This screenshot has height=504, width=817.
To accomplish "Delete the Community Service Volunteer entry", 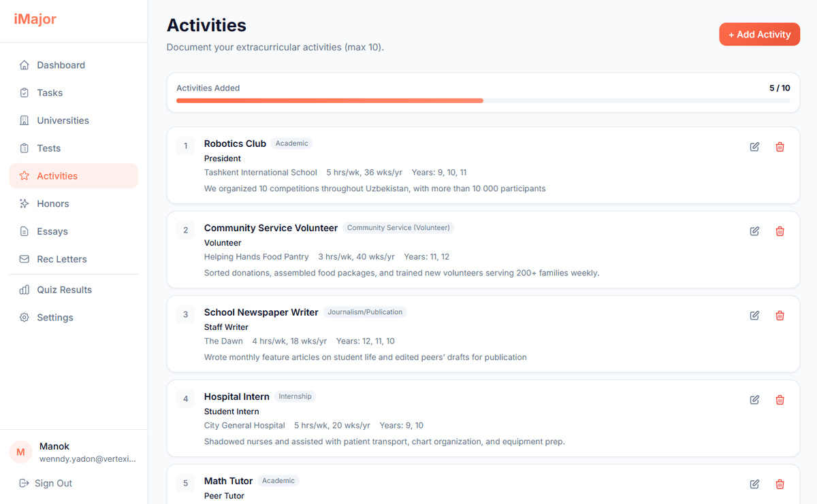I will pos(780,231).
